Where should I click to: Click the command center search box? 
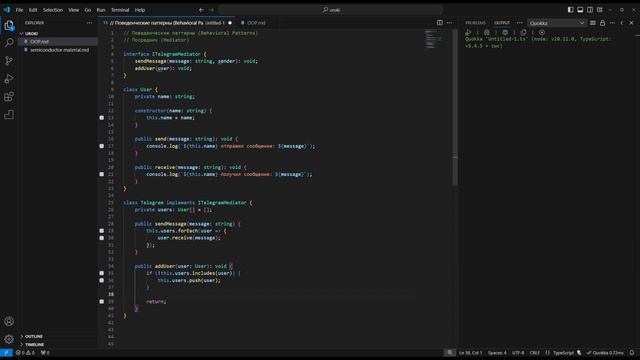pos(331,10)
